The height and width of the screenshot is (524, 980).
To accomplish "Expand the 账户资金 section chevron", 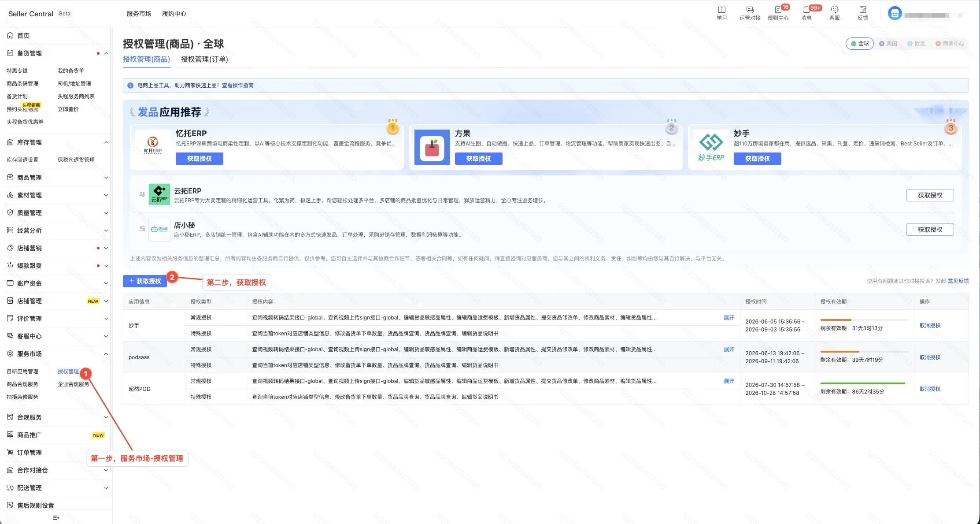I will [x=106, y=283].
